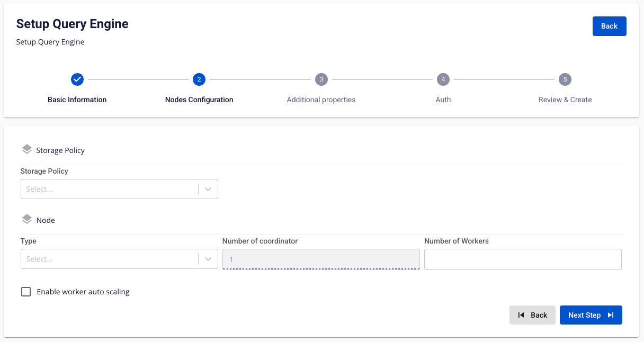The image size is (644, 342).
Task: Go to the Additional properties step label
Action: pyautogui.click(x=321, y=100)
